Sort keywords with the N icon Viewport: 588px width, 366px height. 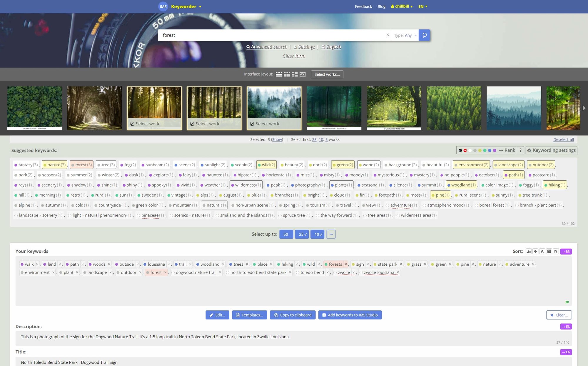(x=556, y=252)
